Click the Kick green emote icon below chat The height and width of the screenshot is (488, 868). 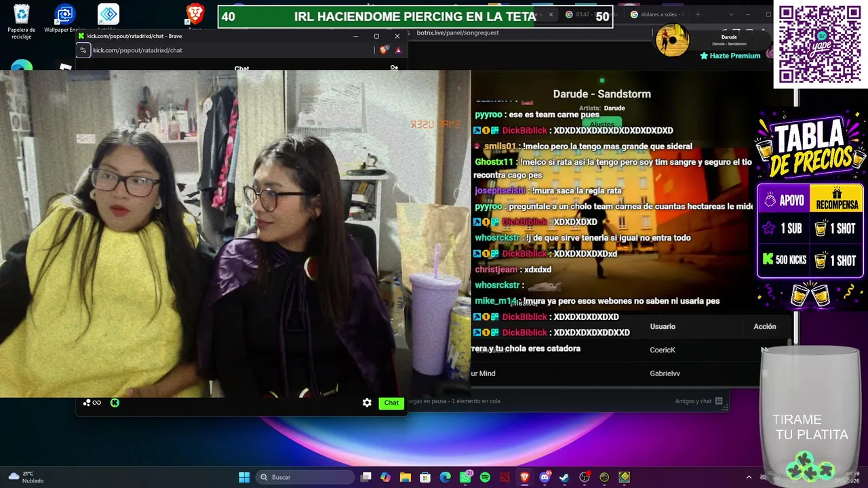[x=115, y=403]
